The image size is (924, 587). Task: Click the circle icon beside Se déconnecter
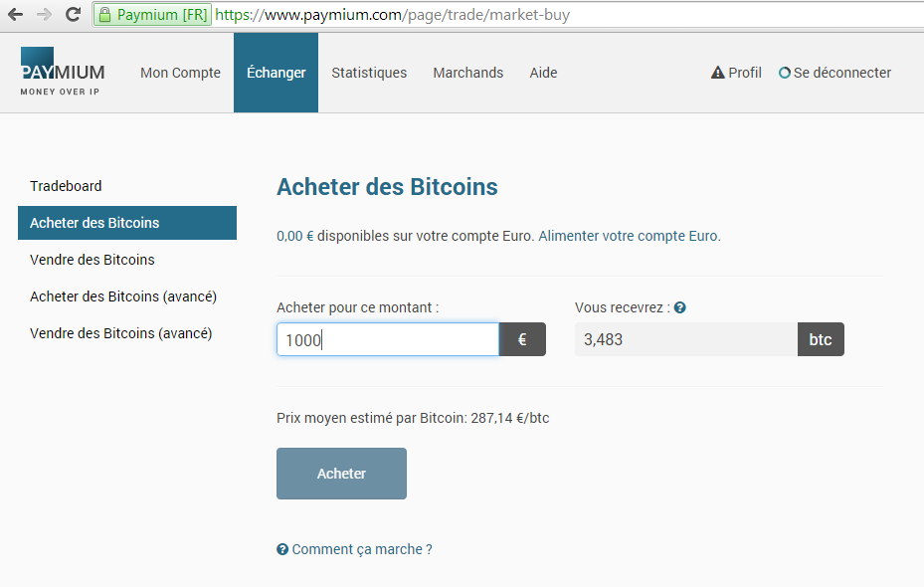point(785,73)
